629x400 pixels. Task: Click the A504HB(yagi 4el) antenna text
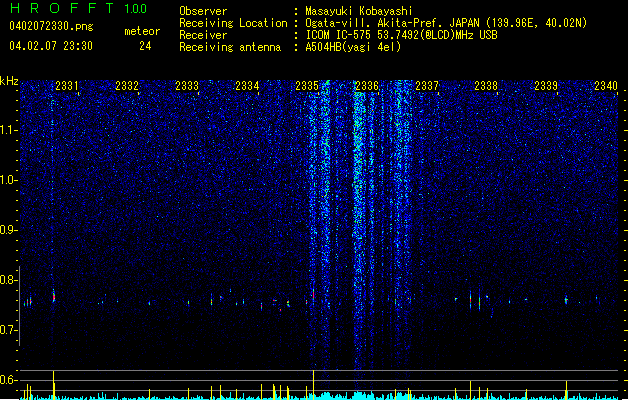(x=353, y=47)
